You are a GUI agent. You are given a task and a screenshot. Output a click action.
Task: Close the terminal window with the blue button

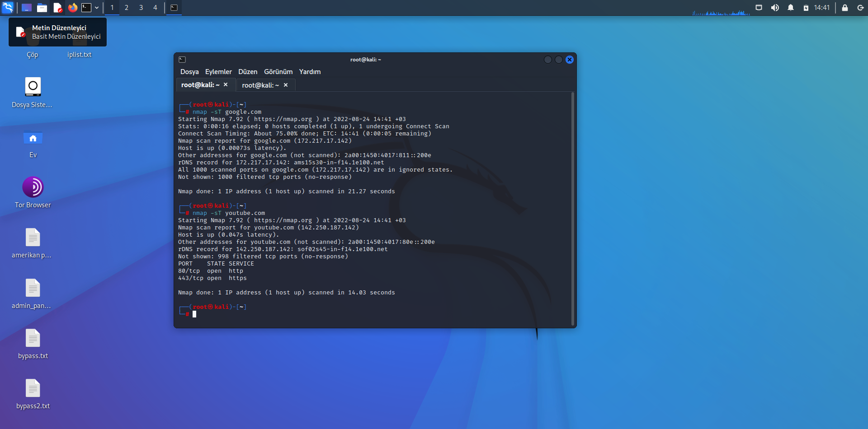[x=570, y=60]
